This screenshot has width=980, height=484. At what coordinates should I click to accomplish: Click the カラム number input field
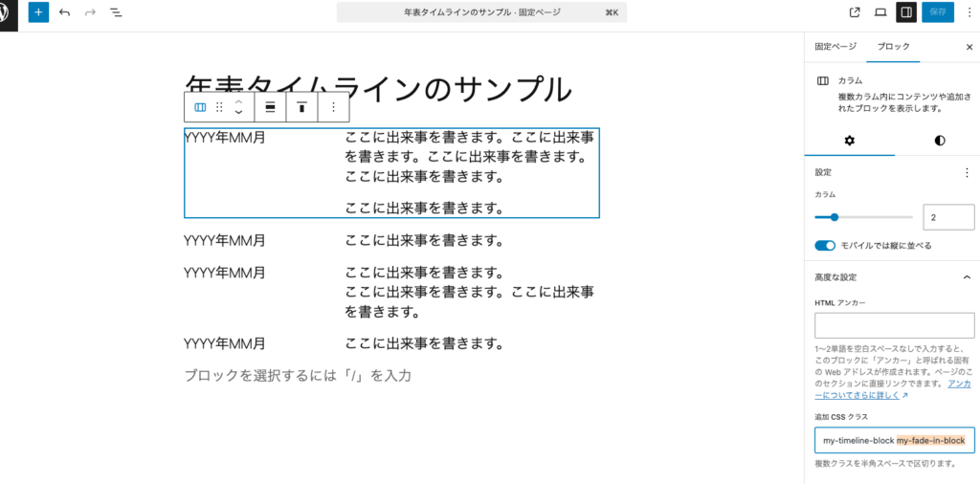pyautogui.click(x=948, y=217)
